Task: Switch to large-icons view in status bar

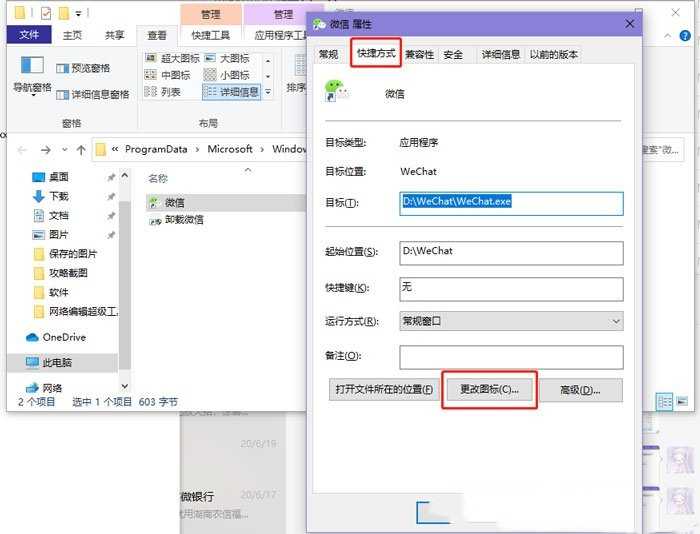Action: click(682, 401)
